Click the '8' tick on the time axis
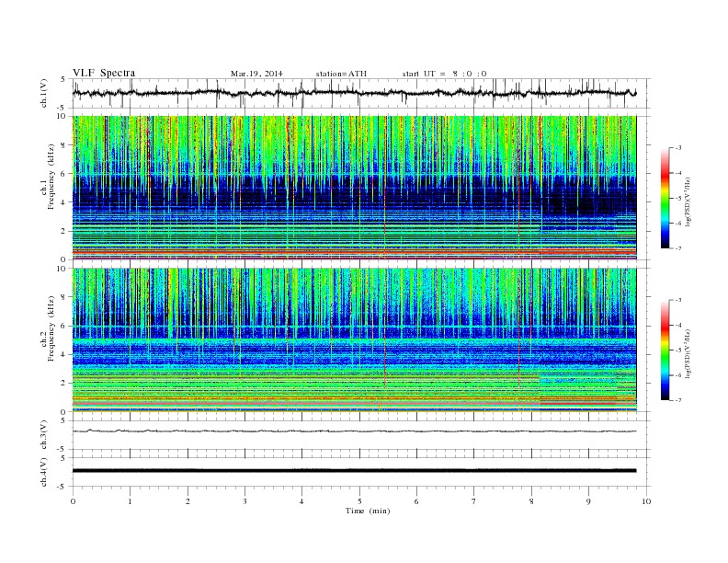 pyautogui.click(x=531, y=501)
